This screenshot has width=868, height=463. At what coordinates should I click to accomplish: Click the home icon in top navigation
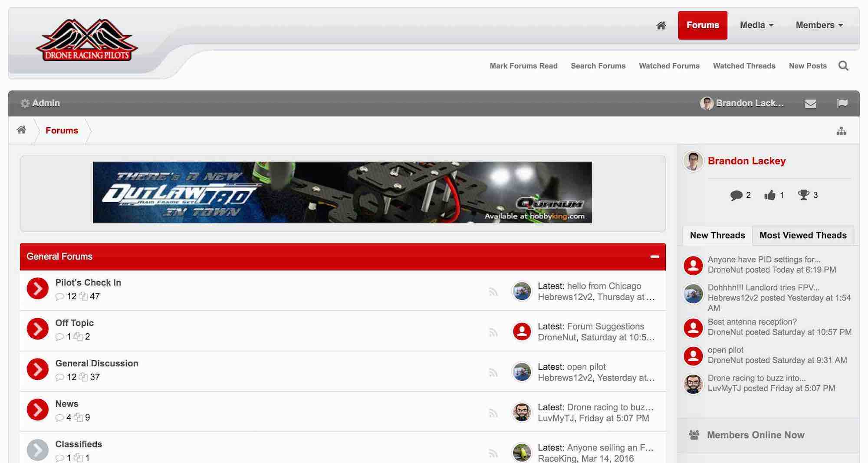click(x=661, y=25)
